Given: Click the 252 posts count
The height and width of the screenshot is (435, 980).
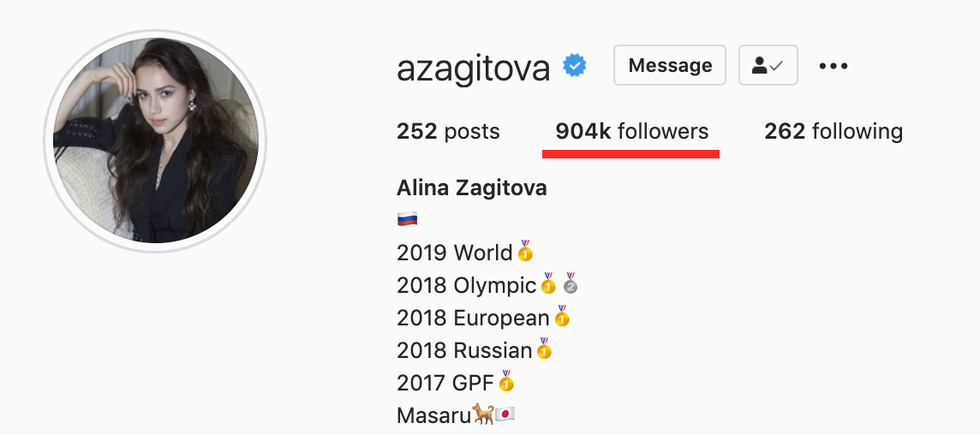Looking at the screenshot, I should pos(448,132).
